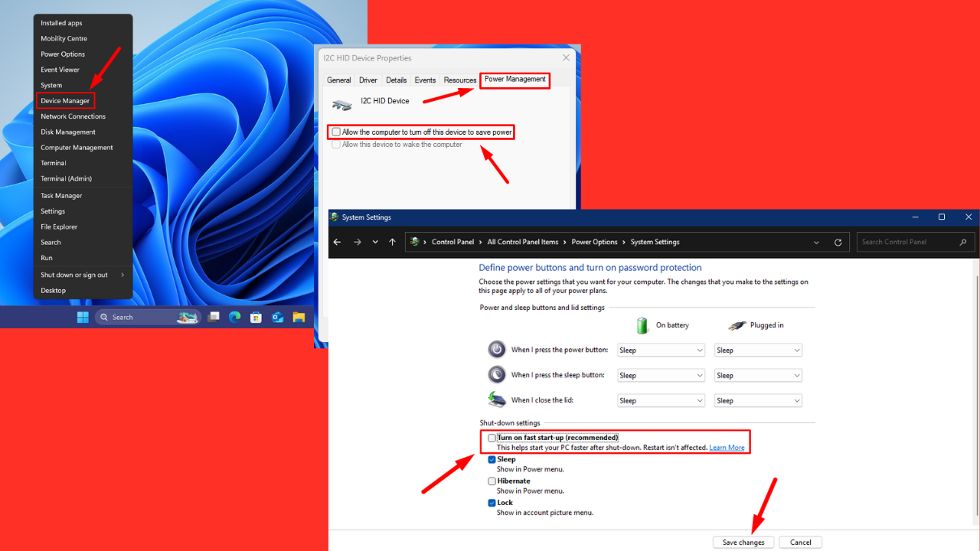Click Save changes button

(x=743, y=542)
